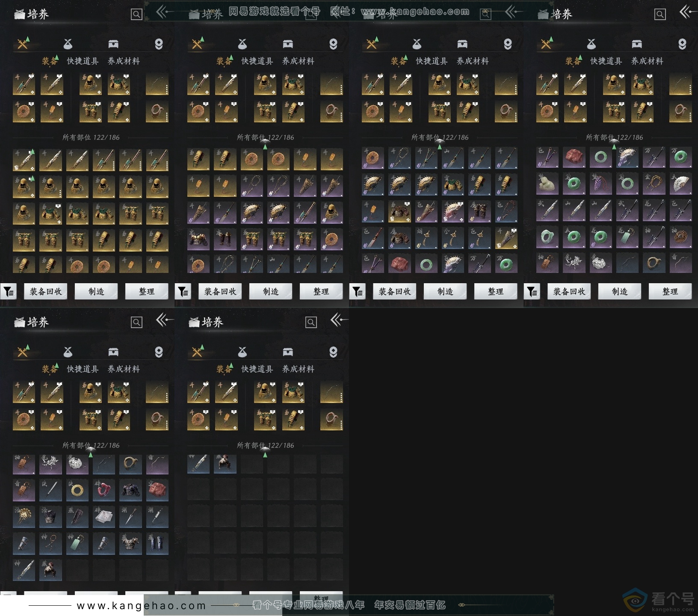Select equipped bronze disc slot in bottom-left panel
The height and width of the screenshot is (616, 698).
[x=24, y=419]
